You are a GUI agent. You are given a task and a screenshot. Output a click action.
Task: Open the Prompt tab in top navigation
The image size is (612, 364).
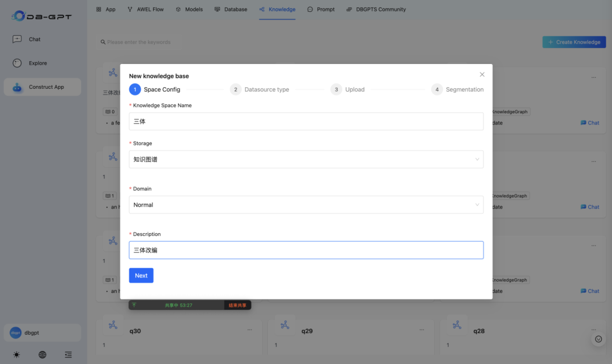pyautogui.click(x=321, y=9)
